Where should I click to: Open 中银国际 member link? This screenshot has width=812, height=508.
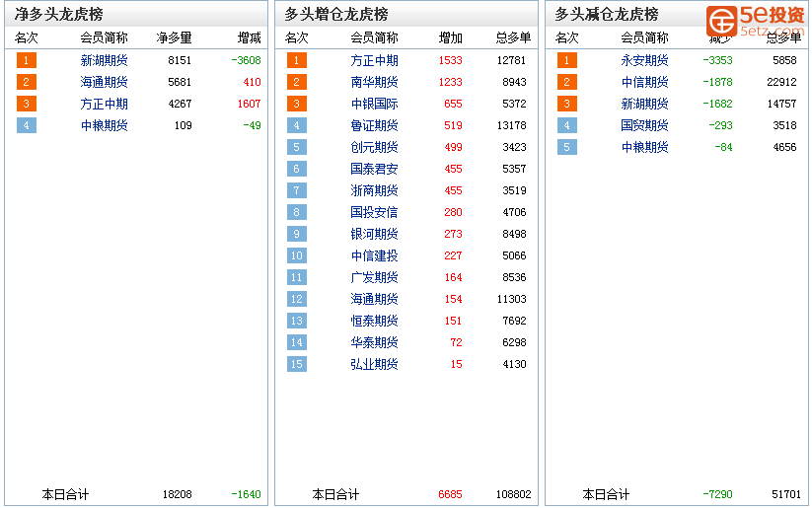(x=374, y=105)
